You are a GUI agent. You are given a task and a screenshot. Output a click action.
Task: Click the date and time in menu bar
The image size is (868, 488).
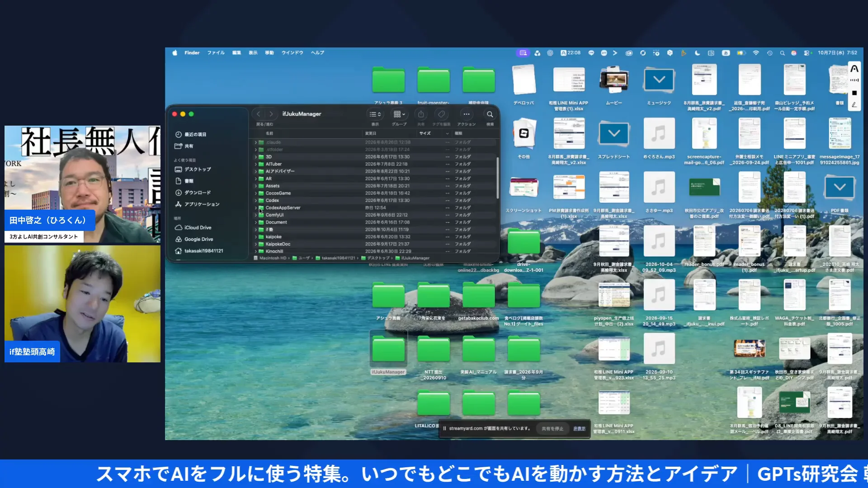pyautogui.click(x=837, y=53)
